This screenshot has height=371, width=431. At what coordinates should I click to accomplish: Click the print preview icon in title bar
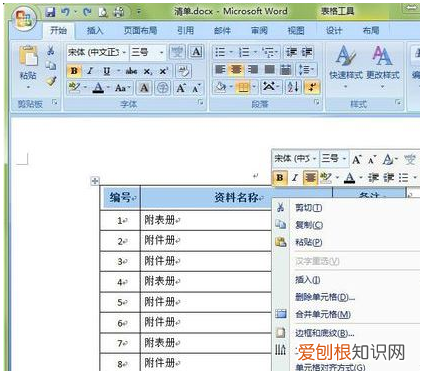point(103,12)
